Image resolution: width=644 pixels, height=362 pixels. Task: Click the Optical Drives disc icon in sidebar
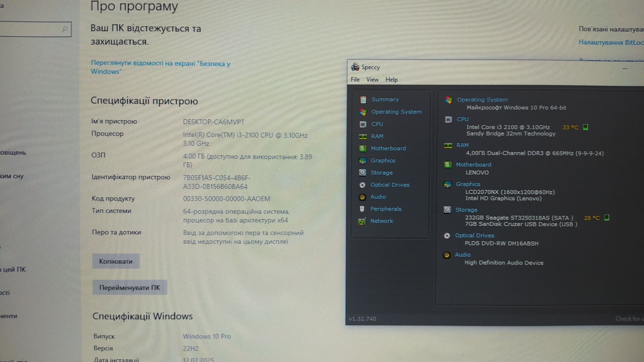point(362,185)
